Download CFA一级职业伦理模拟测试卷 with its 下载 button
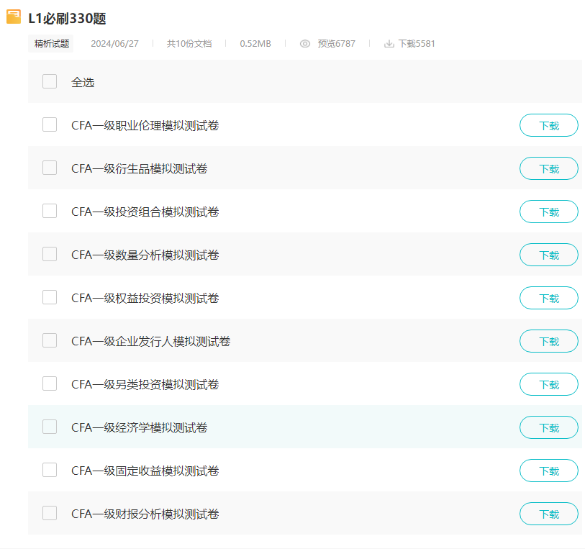The width and height of the screenshot is (585, 554). (x=549, y=125)
